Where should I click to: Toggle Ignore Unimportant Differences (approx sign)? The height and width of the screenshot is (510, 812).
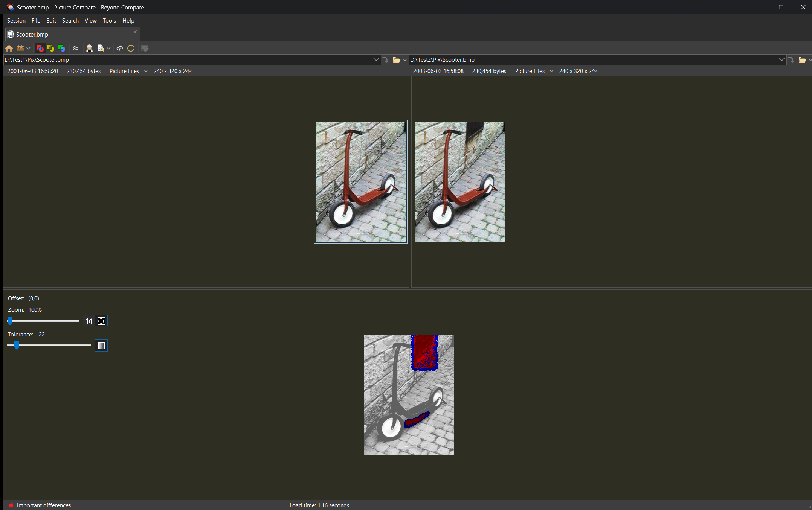tap(76, 48)
